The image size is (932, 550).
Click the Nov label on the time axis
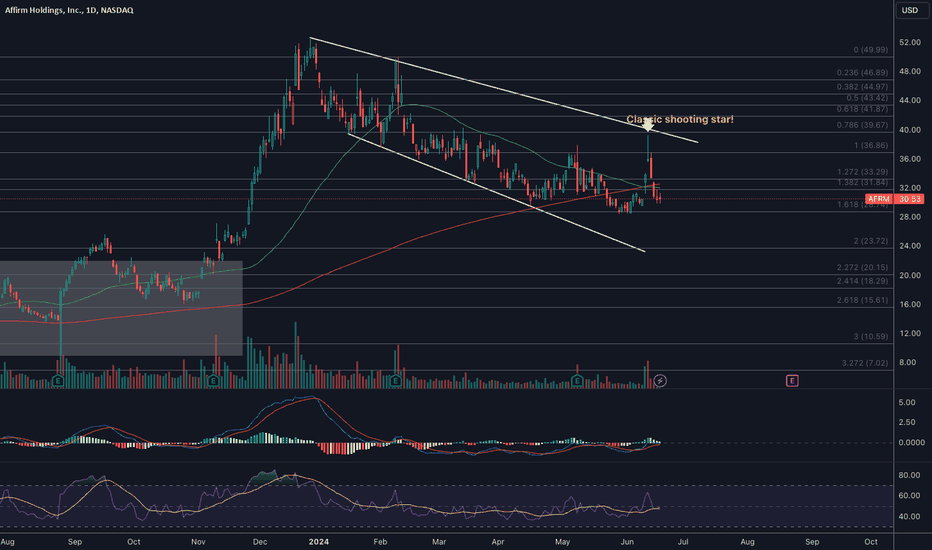pos(198,542)
